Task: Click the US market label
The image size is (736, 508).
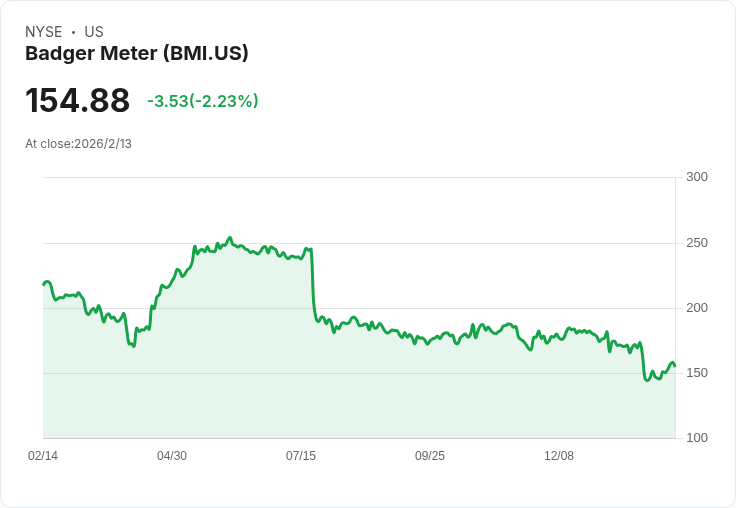Action: (94, 32)
